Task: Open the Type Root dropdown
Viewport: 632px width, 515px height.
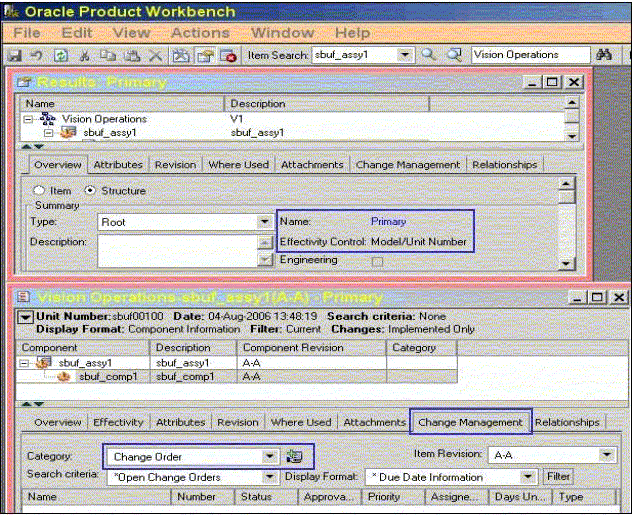Action: click(x=264, y=222)
